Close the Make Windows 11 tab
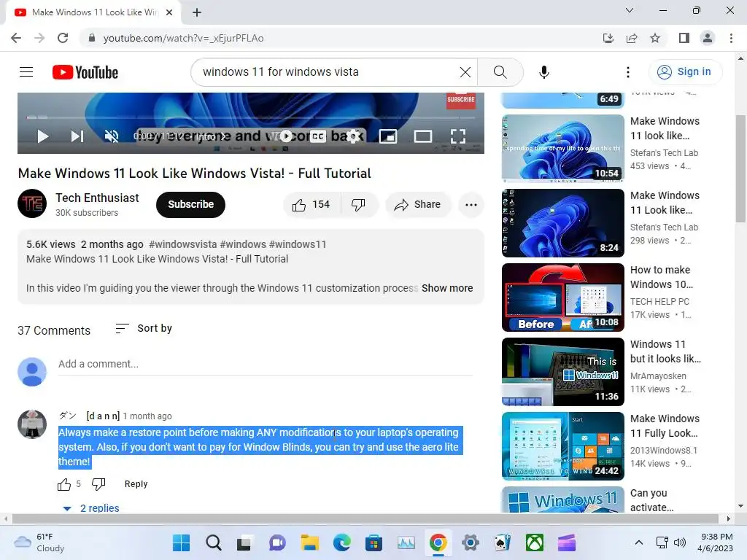 coord(169,12)
